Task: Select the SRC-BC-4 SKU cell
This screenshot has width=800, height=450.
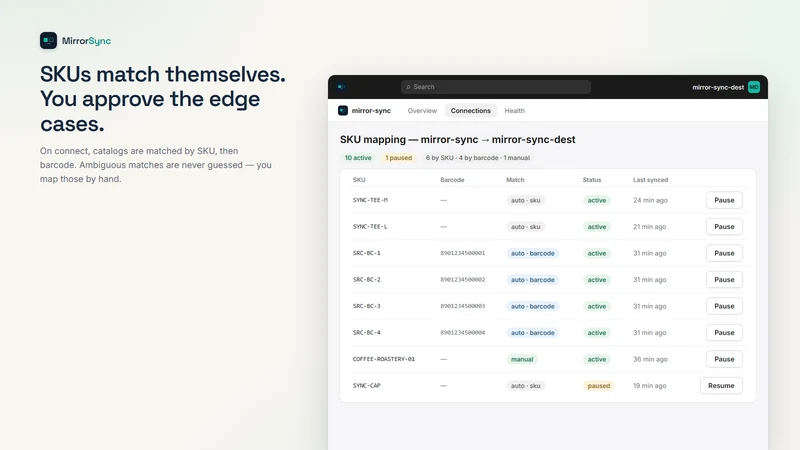Action: tap(366, 333)
